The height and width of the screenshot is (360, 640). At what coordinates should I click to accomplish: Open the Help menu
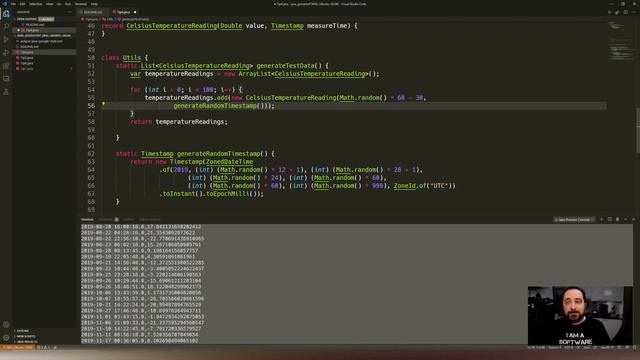pos(94,4)
